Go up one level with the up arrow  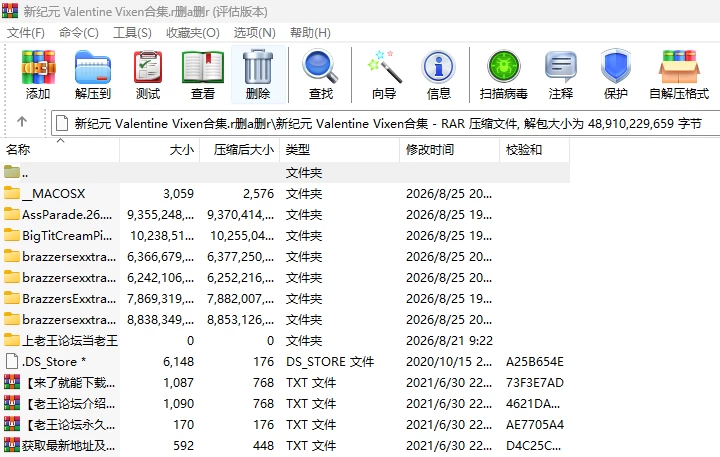pyautogui.click(x=22, y=122)
